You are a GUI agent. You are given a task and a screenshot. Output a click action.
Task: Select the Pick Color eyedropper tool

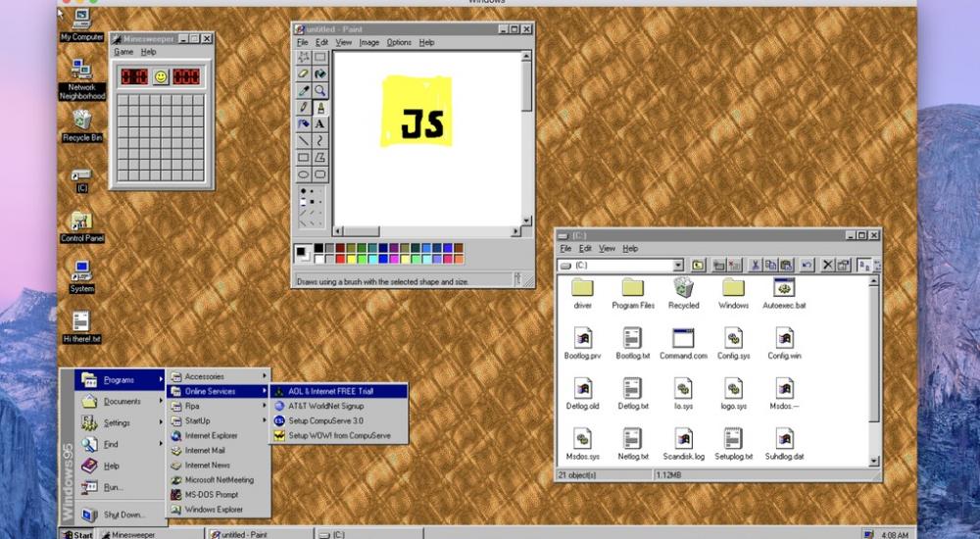pos(303,91)
